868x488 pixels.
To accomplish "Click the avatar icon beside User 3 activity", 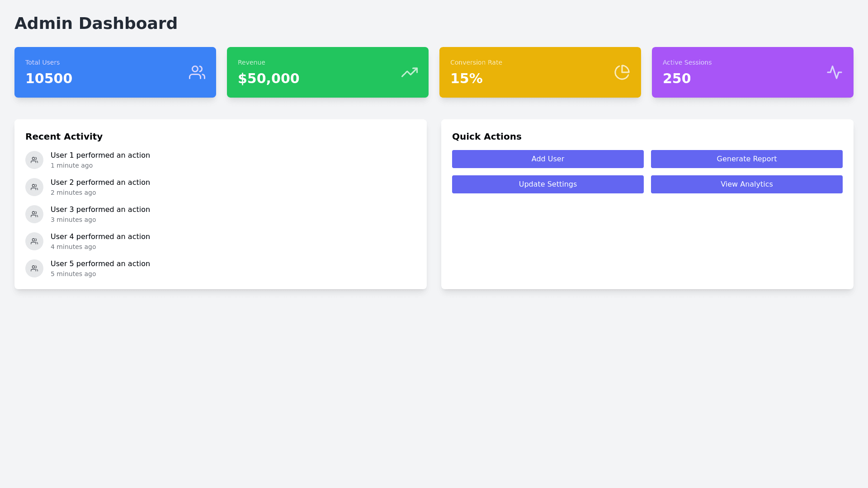I will (34, 214).
